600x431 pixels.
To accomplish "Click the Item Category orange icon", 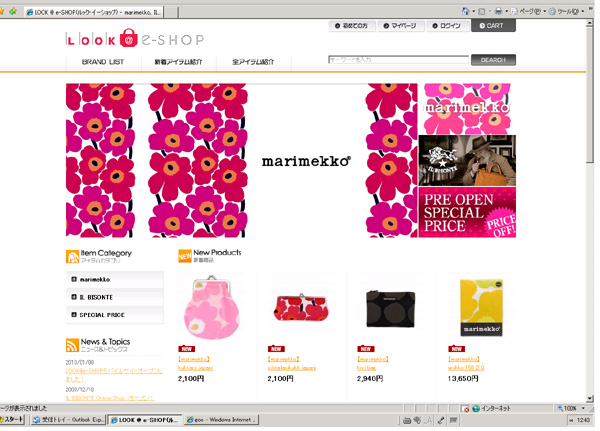I will click(x=72, y=256).
